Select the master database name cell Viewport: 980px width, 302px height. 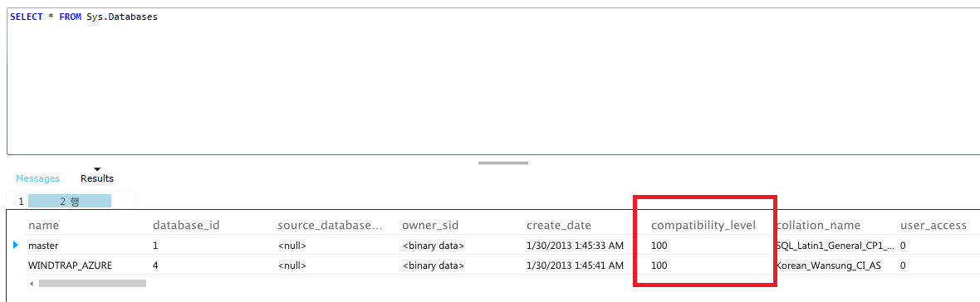click(x=43, y=246)
